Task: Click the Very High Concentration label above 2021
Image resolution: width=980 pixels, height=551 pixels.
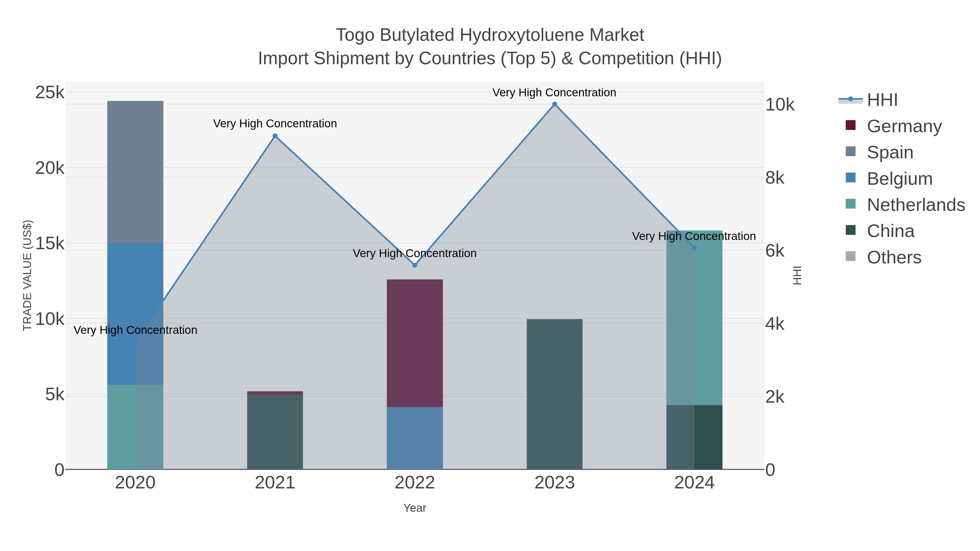Action: click(275, 124)
